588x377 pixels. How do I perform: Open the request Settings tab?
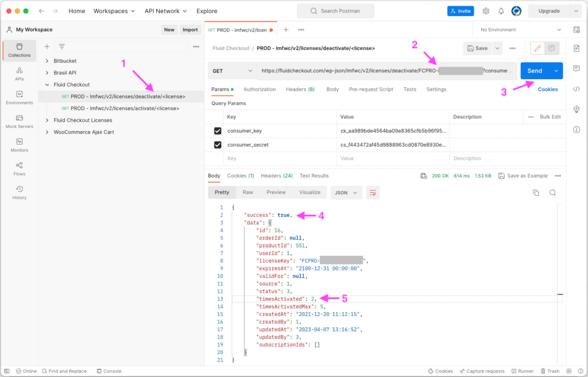click(436, 89)
